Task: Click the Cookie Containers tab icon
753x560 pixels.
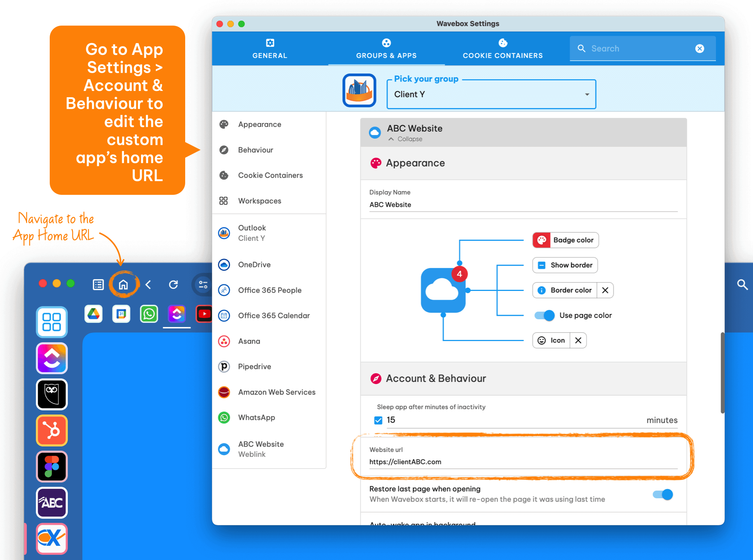Action: 502,42
